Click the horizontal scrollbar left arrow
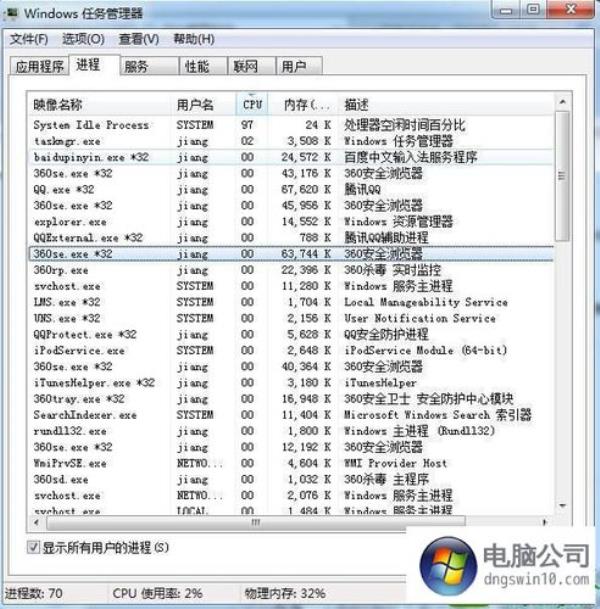This screenshot has width=600, height=609. point(37,523)
